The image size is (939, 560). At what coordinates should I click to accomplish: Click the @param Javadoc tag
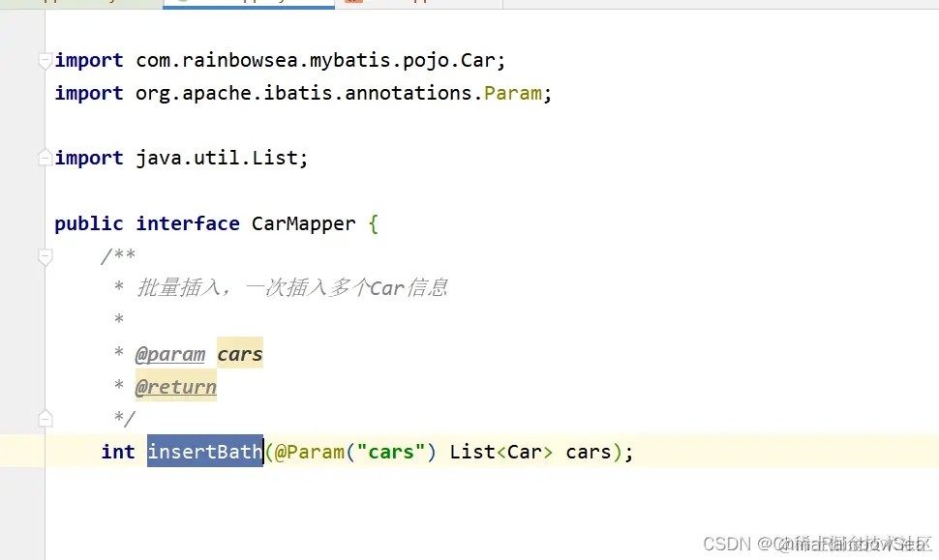[x=170, y=354]
